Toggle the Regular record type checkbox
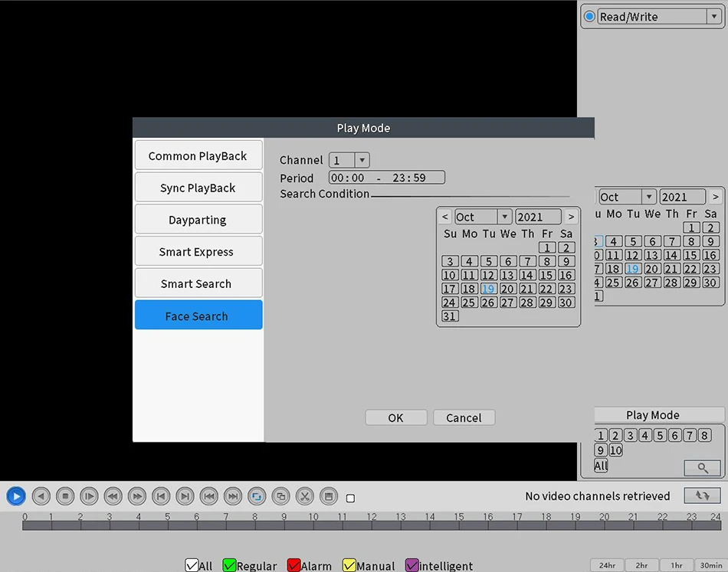728x572 pixels. 229,565
